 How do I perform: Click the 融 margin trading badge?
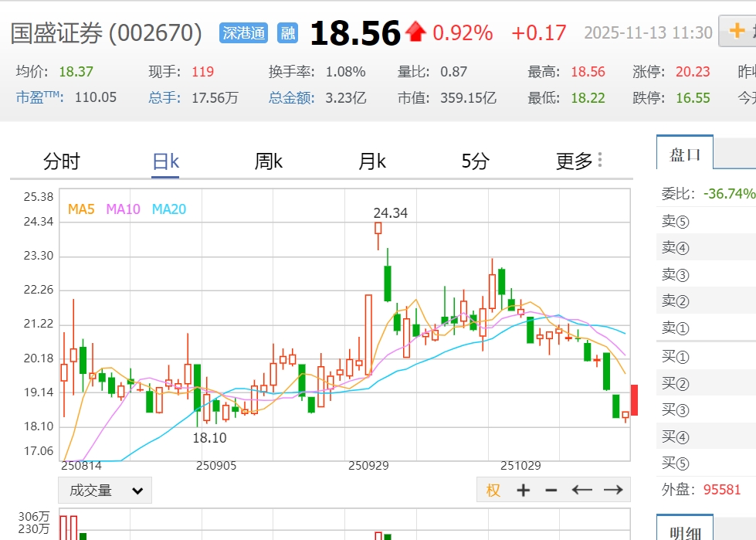pyautogui.click(x=288, y=32)
